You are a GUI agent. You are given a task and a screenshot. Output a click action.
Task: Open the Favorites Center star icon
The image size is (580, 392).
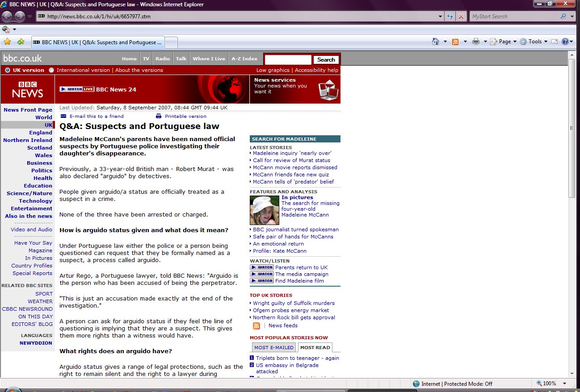pos(7,42)
